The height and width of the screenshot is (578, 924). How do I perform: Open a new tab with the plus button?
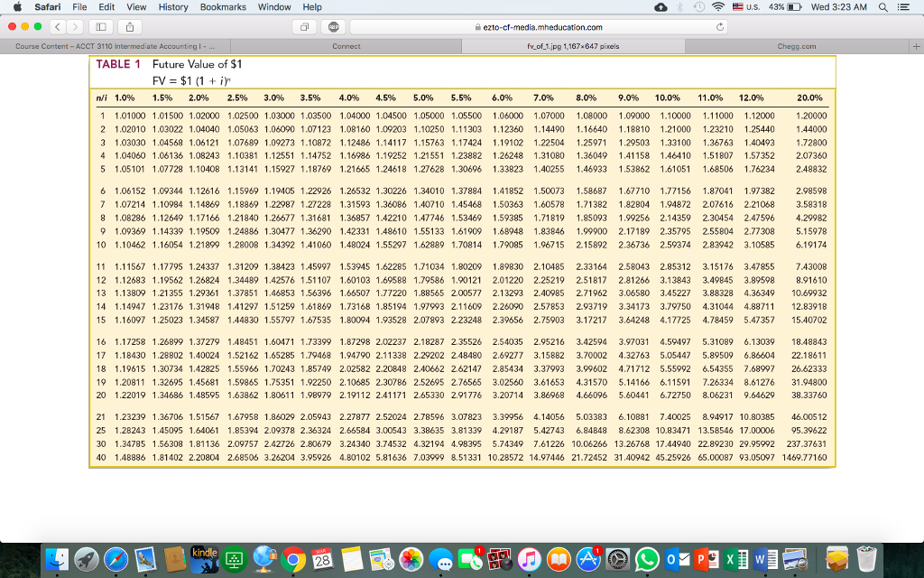[x=915, y=46]
